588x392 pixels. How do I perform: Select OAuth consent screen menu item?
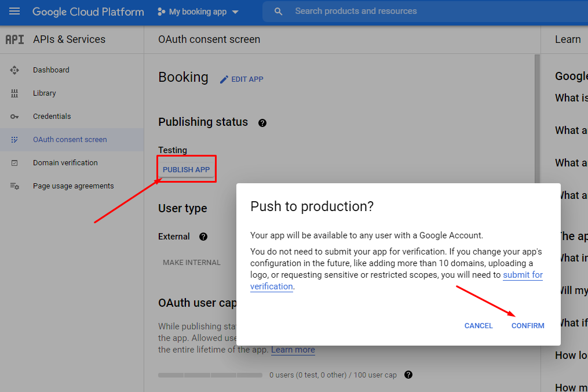tap(70, 140)
